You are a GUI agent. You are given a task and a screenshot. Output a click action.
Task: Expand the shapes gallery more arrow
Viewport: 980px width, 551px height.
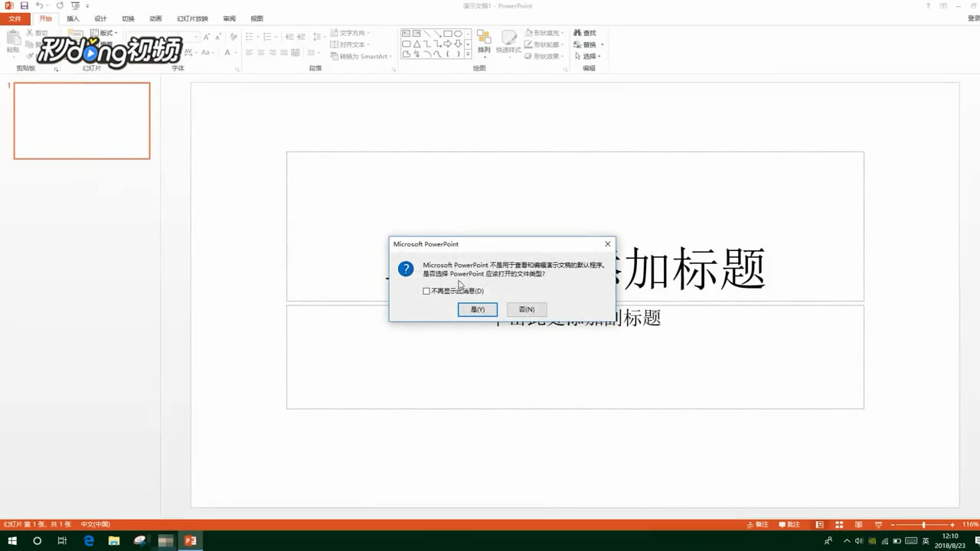tap(468, 54)
